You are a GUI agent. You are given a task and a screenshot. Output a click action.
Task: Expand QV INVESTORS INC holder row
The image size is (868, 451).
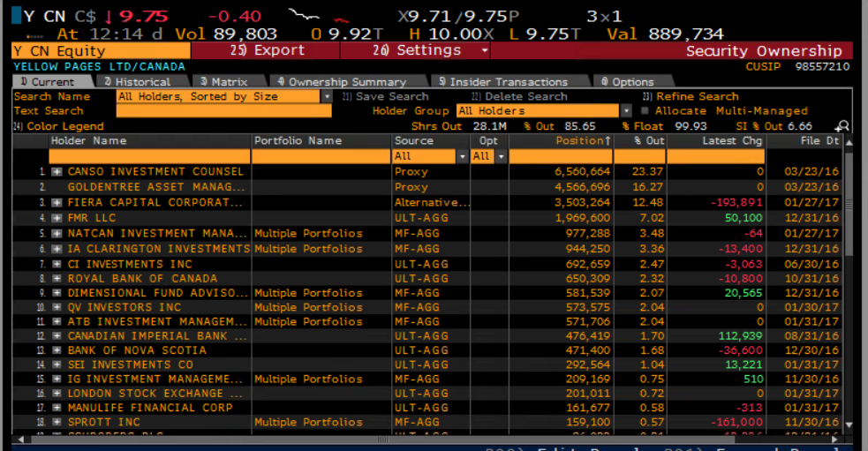57,308
